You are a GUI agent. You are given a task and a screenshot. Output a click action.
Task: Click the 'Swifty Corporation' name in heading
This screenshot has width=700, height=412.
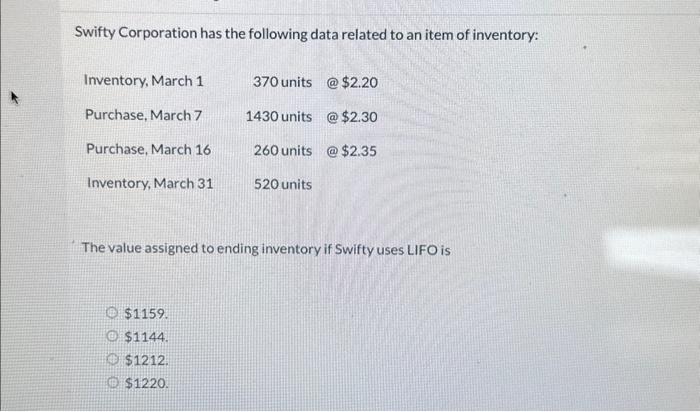tap(135, 33)
